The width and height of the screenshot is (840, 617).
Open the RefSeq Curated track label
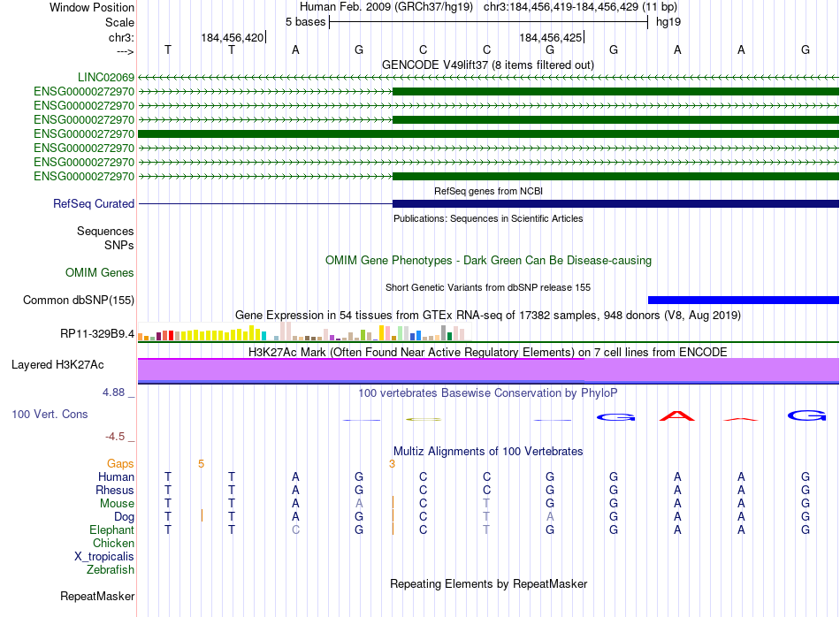click(x=94, y=203)
